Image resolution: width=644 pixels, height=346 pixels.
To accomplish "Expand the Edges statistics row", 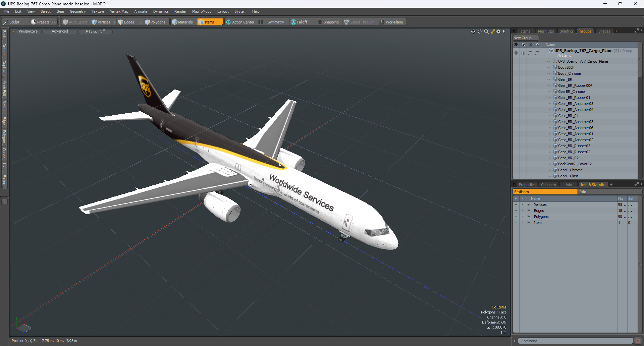I will (x=529, y=211).
